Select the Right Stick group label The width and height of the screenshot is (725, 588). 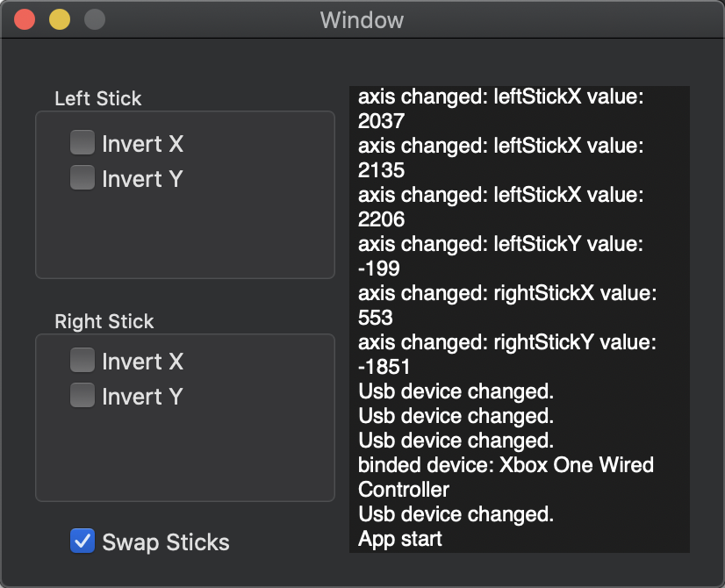pyautogui.click(x=105, y=321)
